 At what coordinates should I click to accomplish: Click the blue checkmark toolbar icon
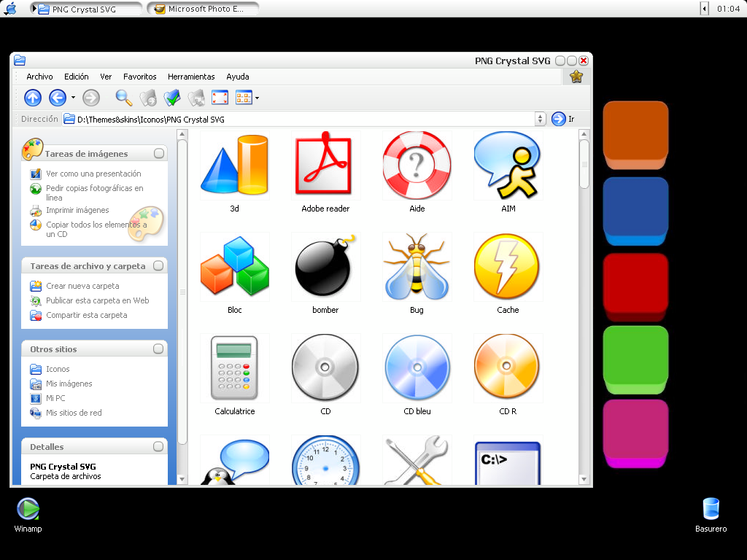pyautogui.click(x=172, y=98)
